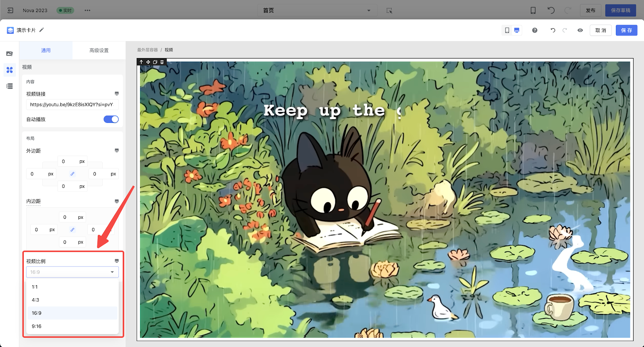
Task: Toggle the 自动播放 switch off
Action: tap(111, 119)
